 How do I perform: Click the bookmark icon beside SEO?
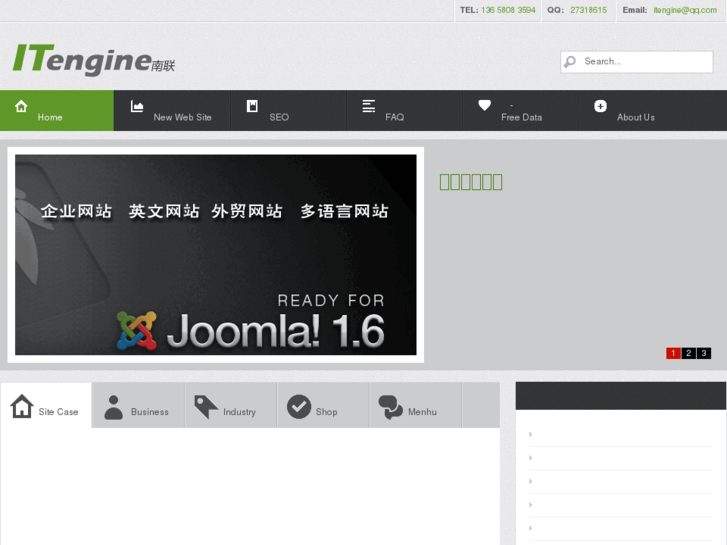point(252,106)
